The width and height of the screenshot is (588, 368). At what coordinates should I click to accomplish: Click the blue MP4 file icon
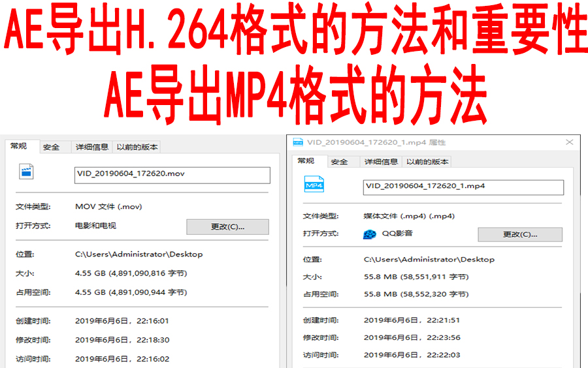click(314, 184)
